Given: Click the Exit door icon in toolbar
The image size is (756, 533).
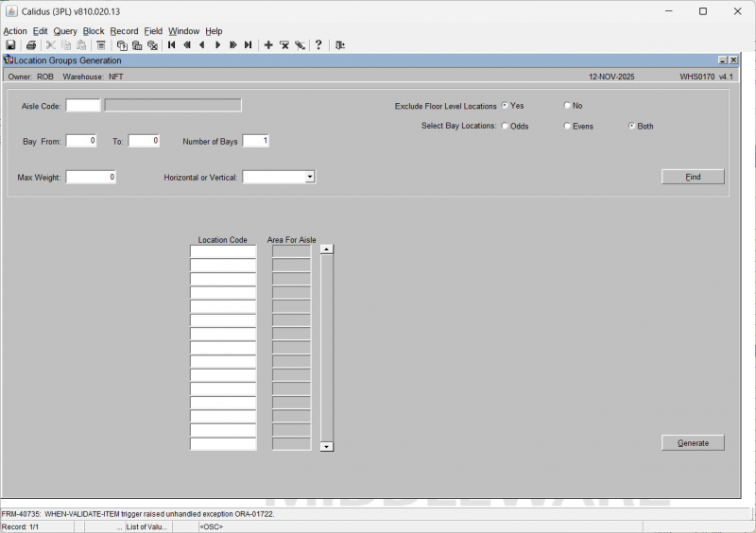Looking at the screenshot, I should click(340, 45).
